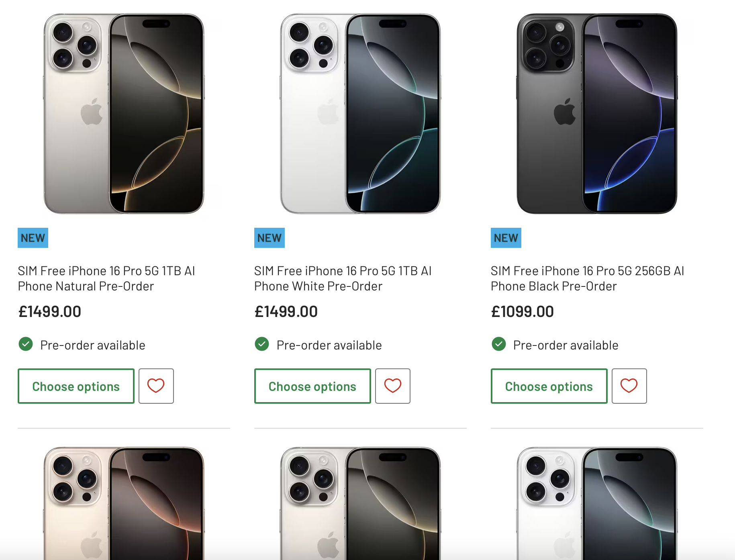
Task: Choose options for Black 256GB iPhone
Action: click(549, 386)
